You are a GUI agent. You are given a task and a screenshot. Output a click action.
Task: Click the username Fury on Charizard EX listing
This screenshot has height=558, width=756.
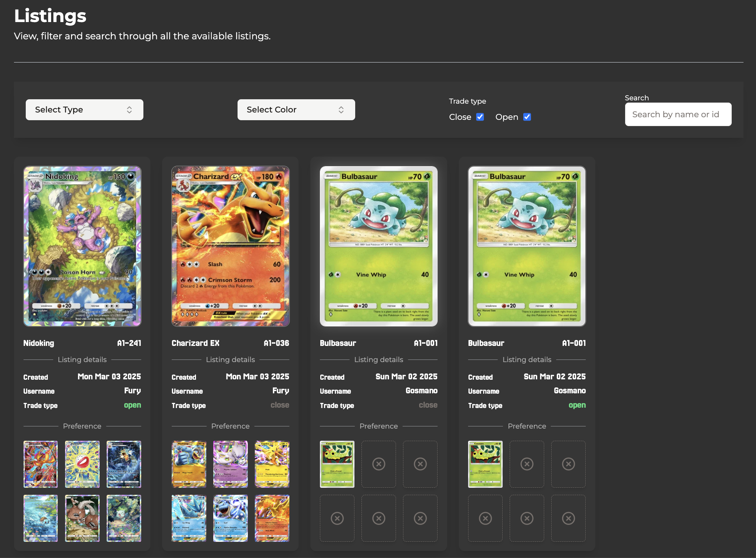tap(281, 391)
